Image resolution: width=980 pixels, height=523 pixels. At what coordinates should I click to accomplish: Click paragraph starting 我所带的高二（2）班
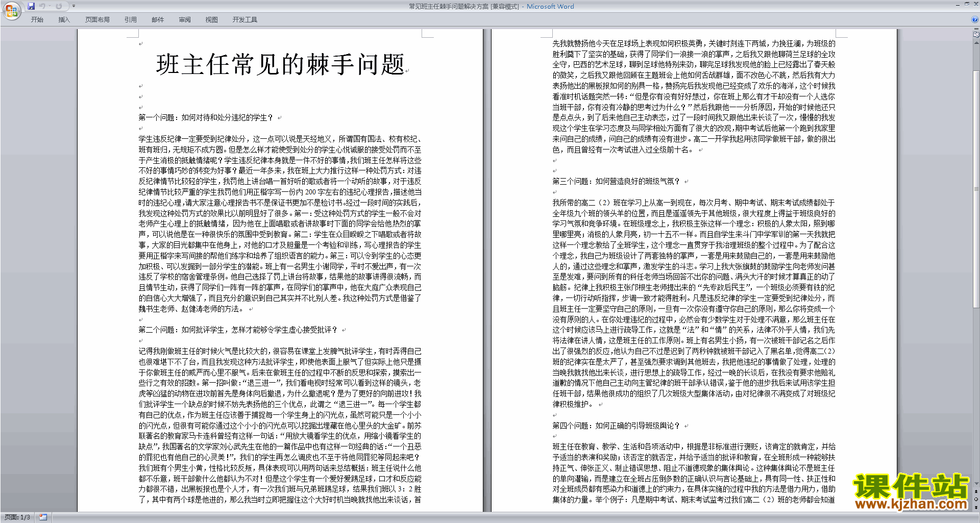click(694, 303)
